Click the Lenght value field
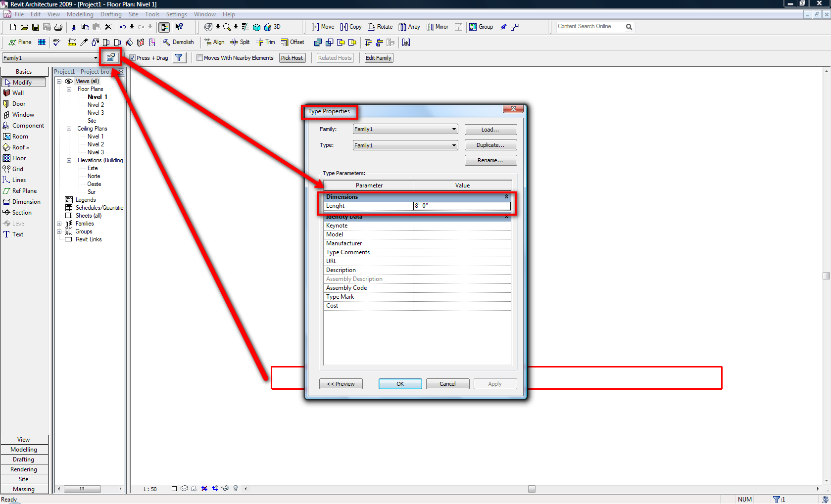Screen dimensions: 831x504 [462, 206]
